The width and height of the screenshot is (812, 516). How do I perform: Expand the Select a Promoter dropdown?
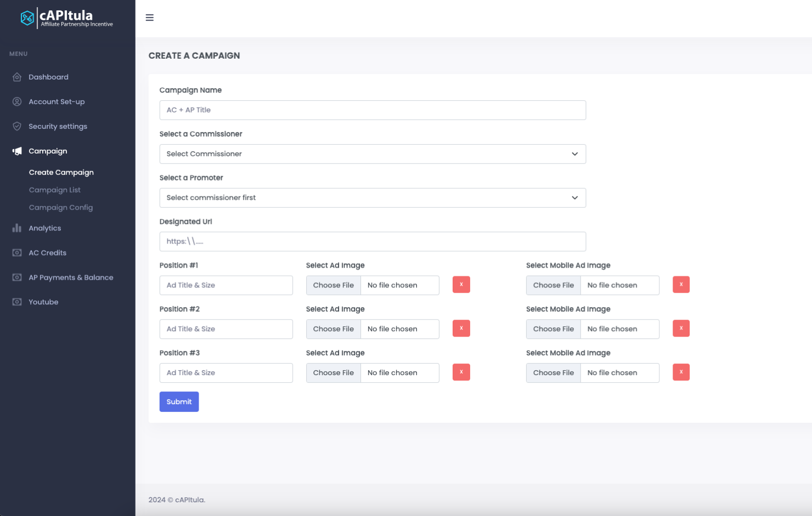[372, 198]
